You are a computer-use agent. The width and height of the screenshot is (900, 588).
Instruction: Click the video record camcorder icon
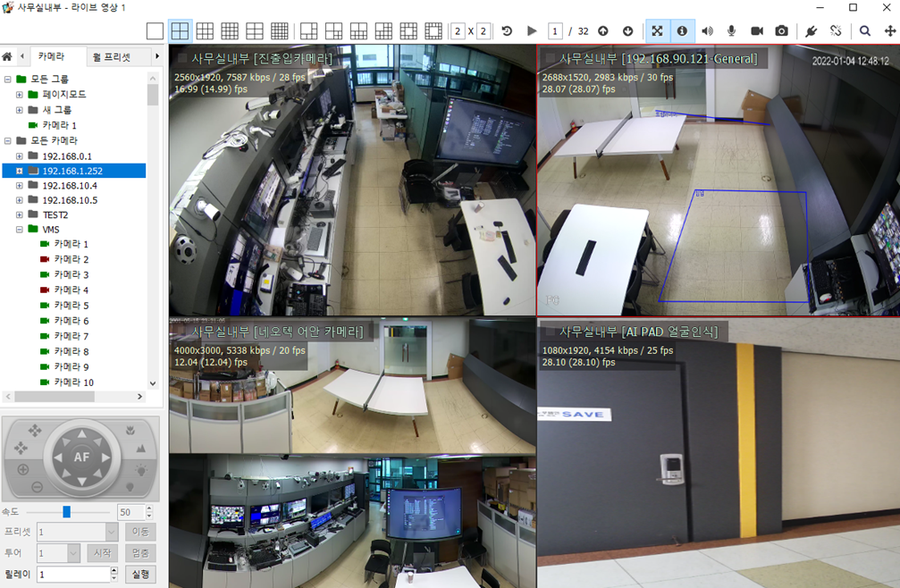pos(756,31)
